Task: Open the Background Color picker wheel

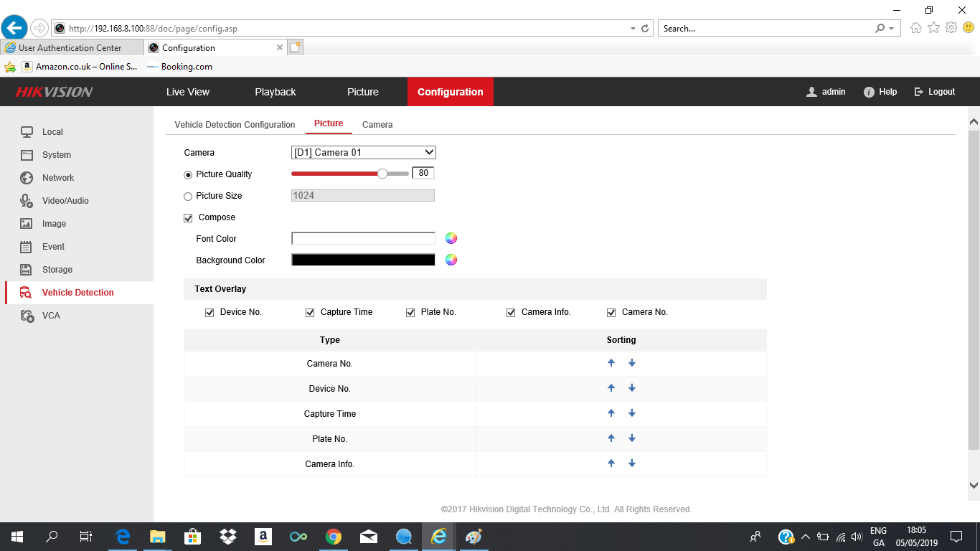Action: (x=451, y=260)
